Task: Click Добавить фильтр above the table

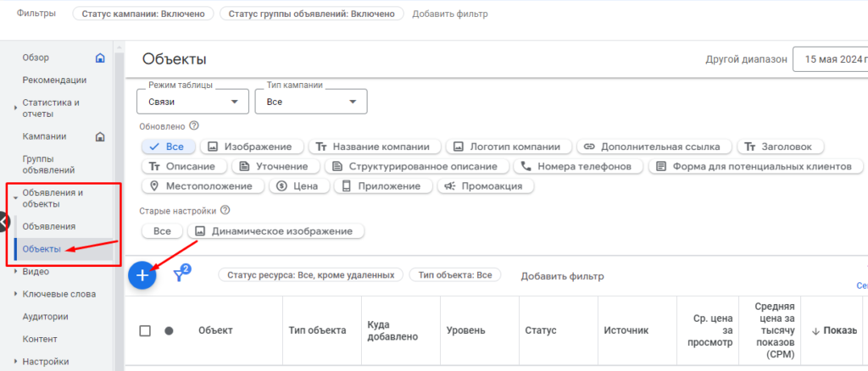Action: coord(562,276)
